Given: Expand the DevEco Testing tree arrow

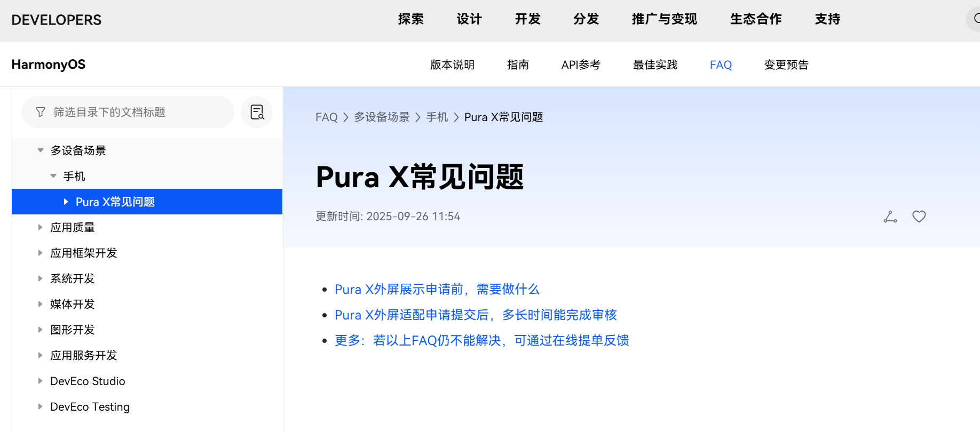Looking at the screenshot, I should pyautogui.click(x=40, y=406).
